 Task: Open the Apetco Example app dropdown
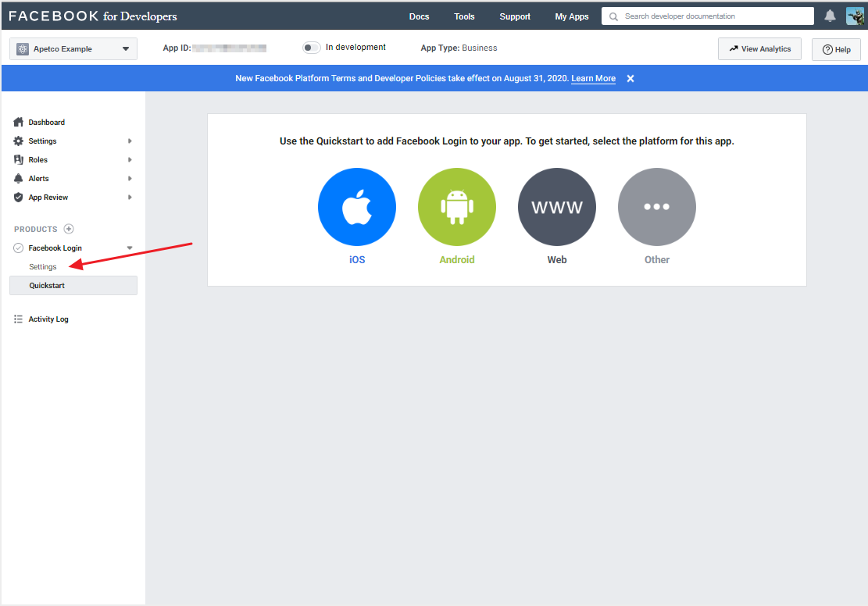pyautogui.click(x=73, y=48)
